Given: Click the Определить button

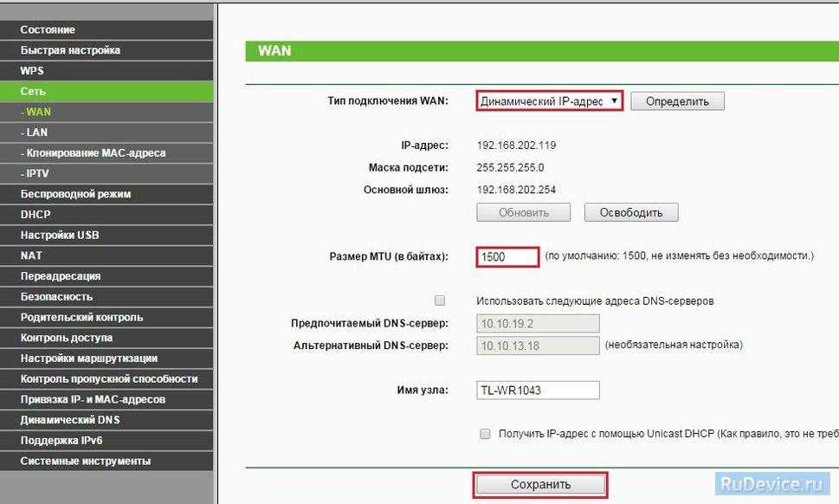Looking at the screenshot, I should pyautogui.click(x=677, y=101).
